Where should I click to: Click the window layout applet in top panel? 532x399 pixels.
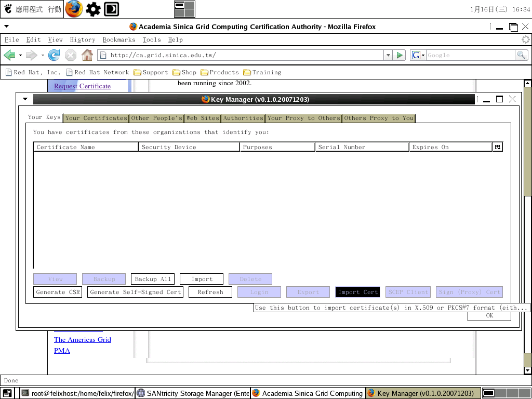[184, 9]
